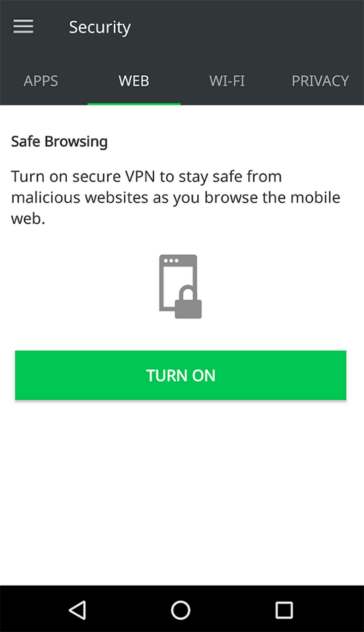Tap the Android home circle button
Viewport: 364px width, 632px height.
coord(181,610)
